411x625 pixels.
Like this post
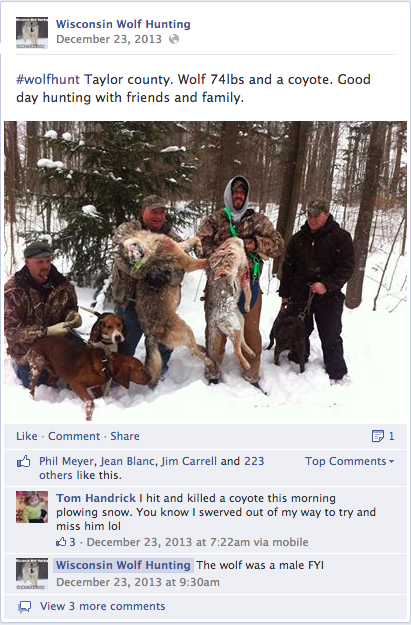pos(27,436)
